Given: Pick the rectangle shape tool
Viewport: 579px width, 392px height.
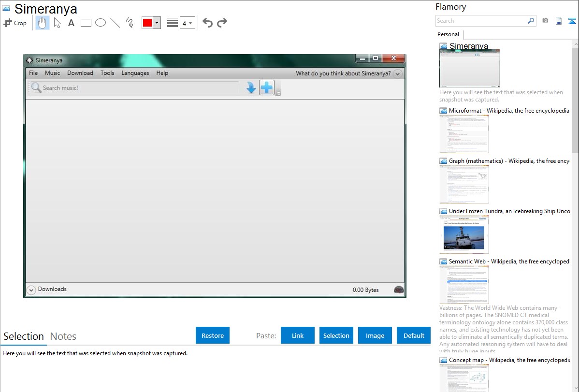Looking at the screenshot, I should [x=86, y=23].
